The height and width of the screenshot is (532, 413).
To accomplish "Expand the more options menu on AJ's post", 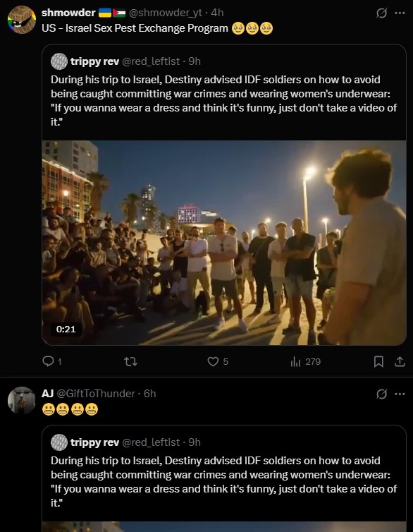I will (x=400, y=394).
